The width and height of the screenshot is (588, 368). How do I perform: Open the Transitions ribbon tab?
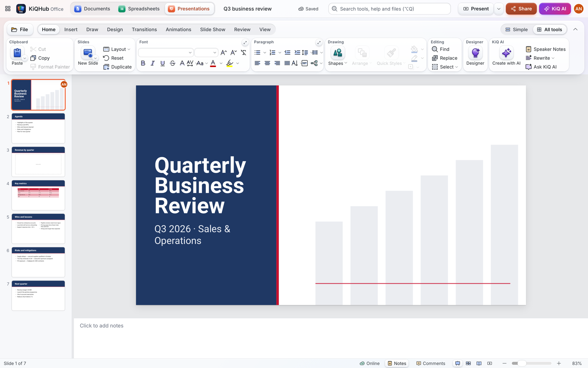pyautogui.click(x=144, y=29)
